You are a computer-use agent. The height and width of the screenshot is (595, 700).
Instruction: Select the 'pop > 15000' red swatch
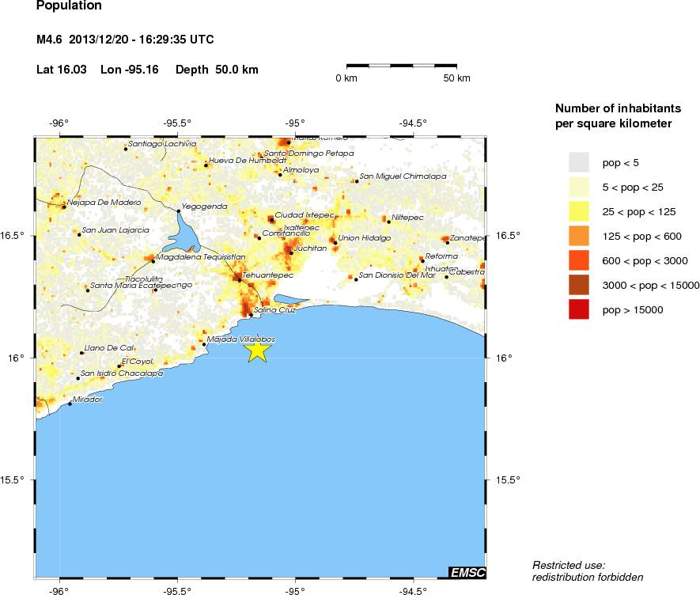(579, 310)
